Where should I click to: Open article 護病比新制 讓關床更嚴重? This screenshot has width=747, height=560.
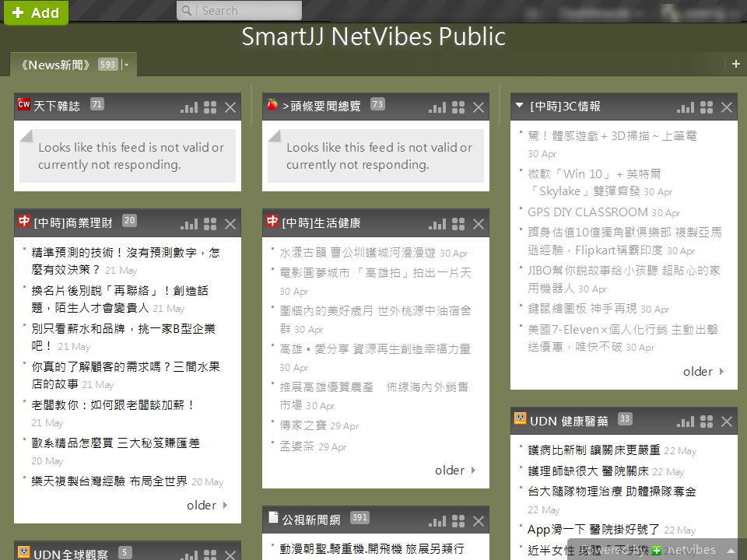(594, 450)
